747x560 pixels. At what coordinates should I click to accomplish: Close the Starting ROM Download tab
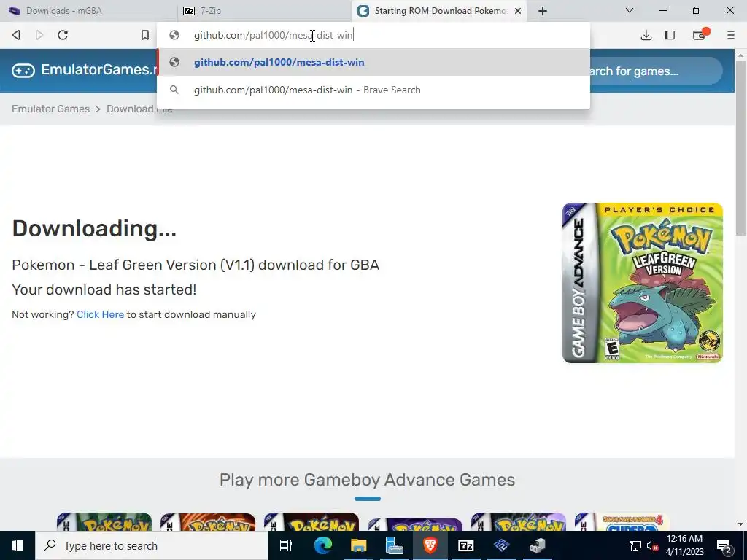point(518,11)
